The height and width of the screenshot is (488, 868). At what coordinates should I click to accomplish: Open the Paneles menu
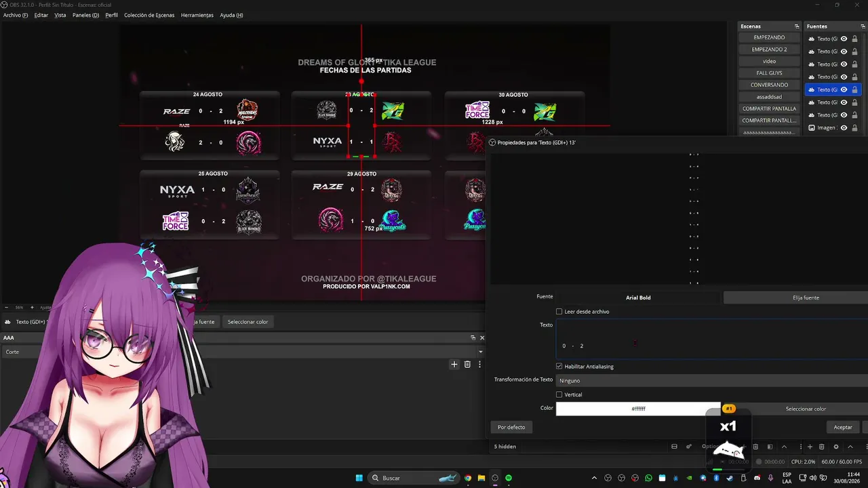coord(85,15)
